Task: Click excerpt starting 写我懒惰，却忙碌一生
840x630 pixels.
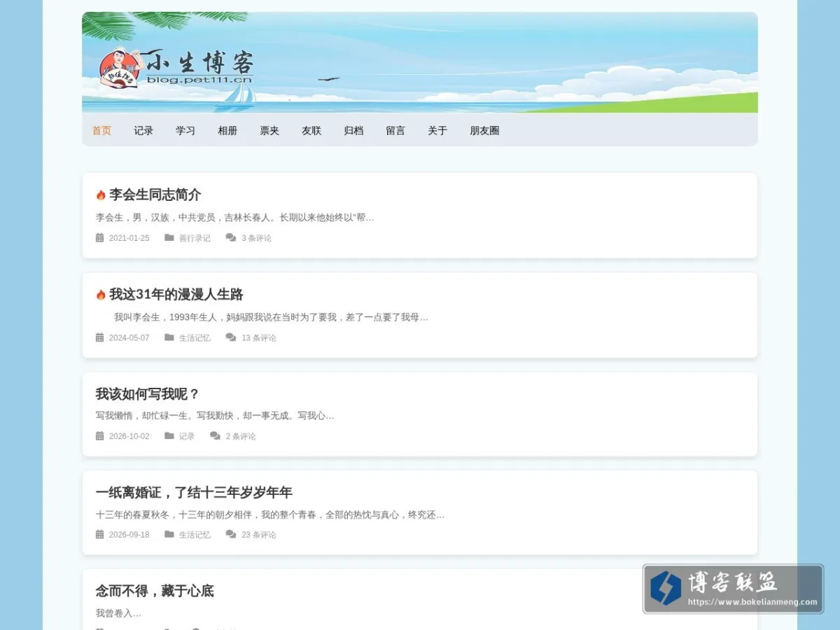Action: 215,416
